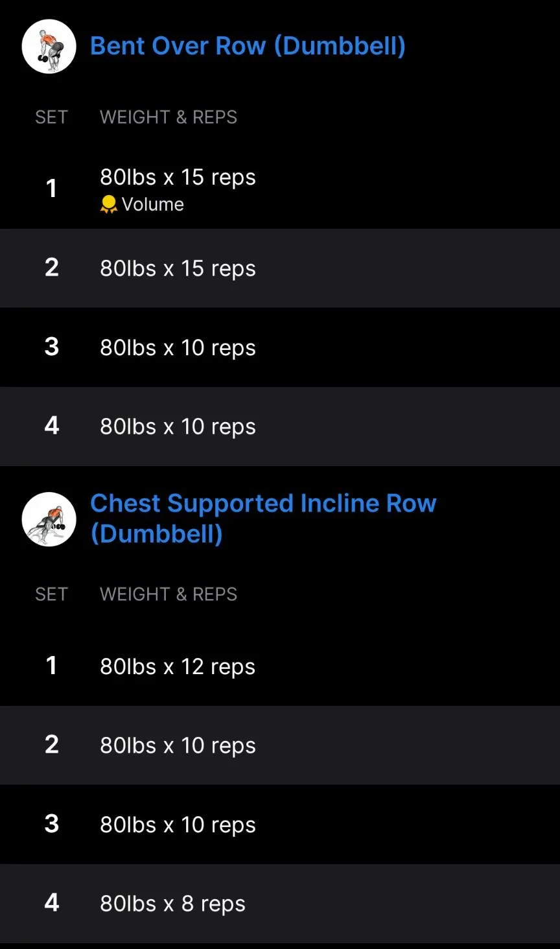Tap the Volume record label text

coord(153,205)
